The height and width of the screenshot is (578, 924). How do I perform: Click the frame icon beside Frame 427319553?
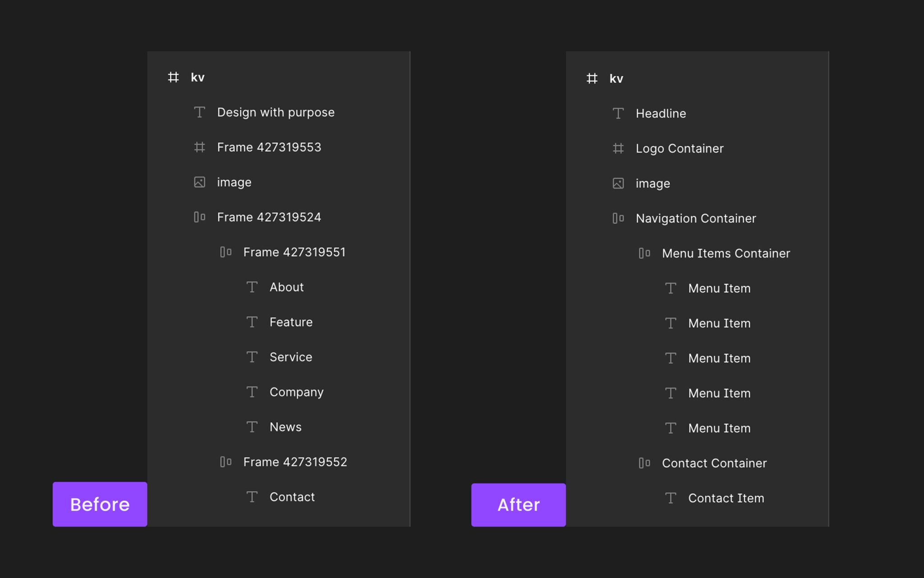[x=199, y=147]
